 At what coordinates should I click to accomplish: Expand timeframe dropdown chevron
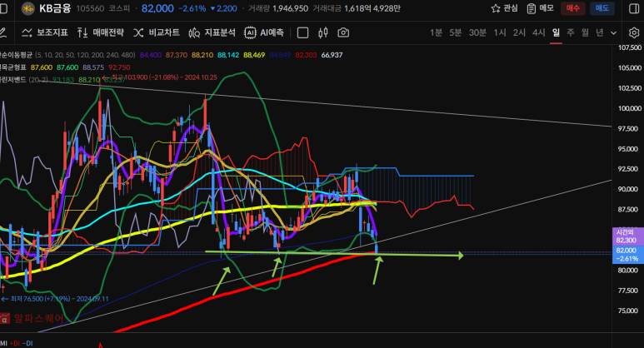tap(614, 32)
